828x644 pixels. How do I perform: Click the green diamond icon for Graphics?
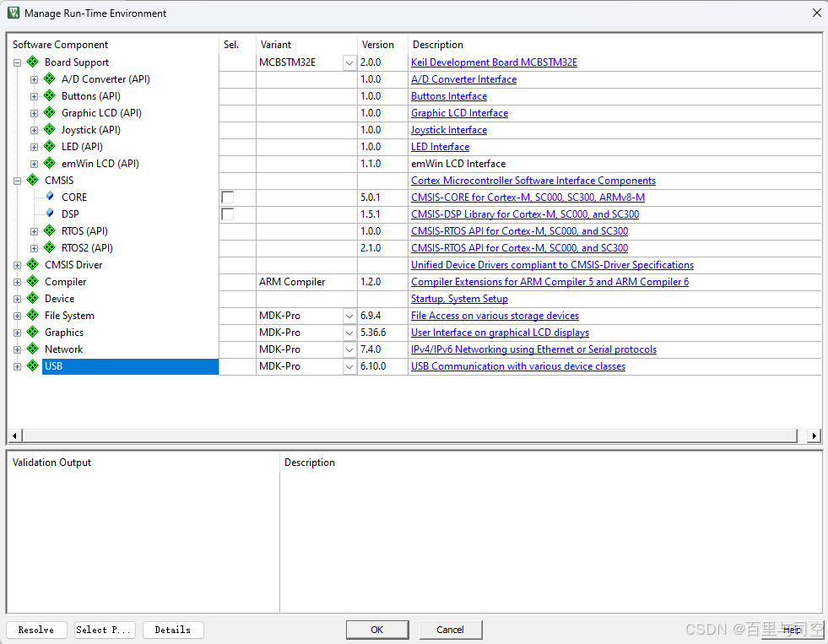[33, 332]
